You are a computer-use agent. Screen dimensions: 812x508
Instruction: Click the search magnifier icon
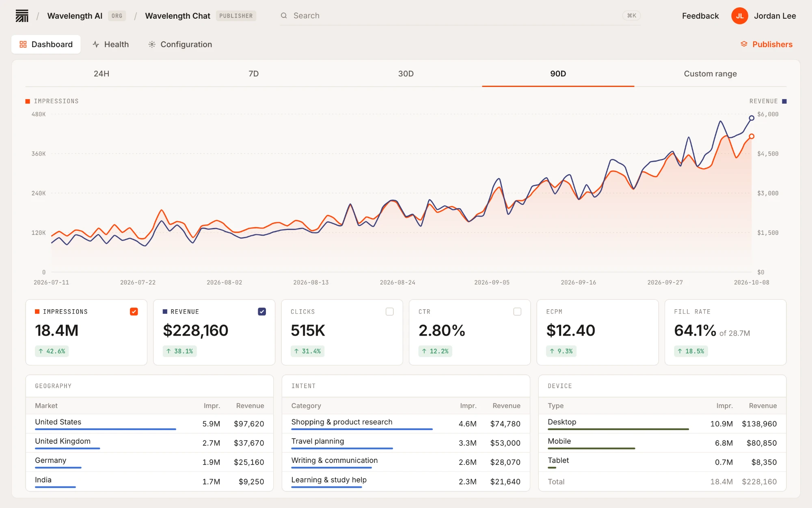tap(284, 15)
